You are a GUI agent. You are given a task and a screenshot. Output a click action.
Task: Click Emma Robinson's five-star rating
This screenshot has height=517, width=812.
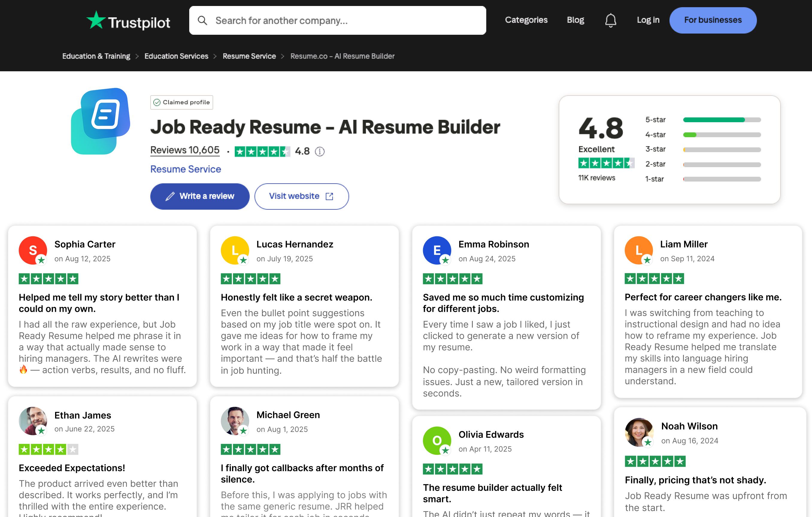pos(452,279)
